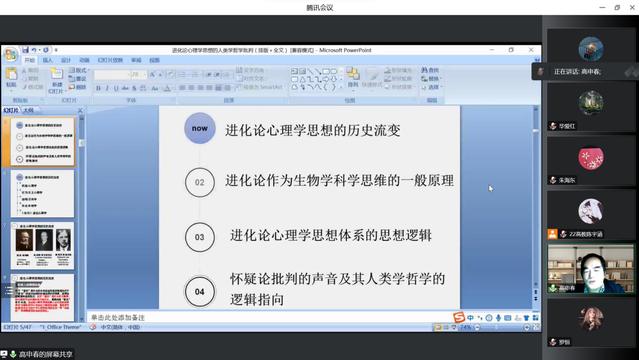Save the presentation from quick access toolbar

tap(25, 50)
